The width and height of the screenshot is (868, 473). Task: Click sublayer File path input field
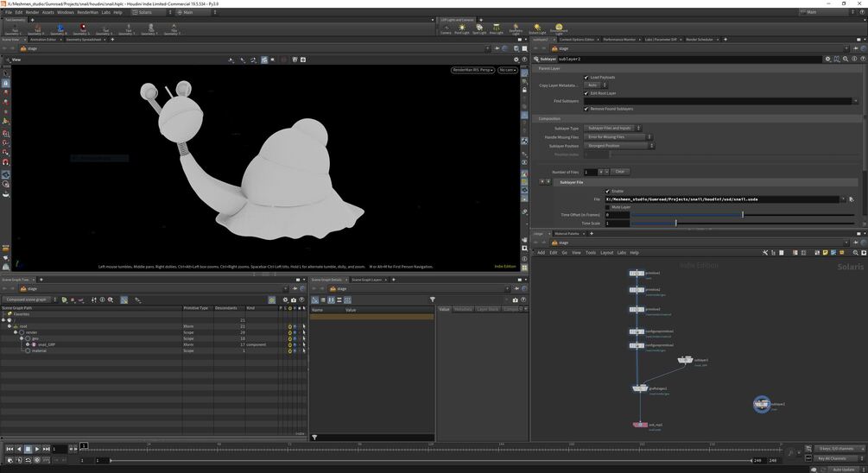[721, 199]
